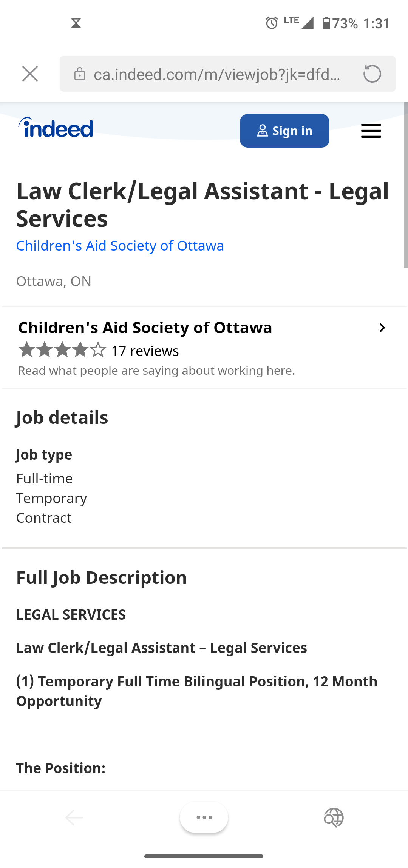Click the page scrollbar on right edge
This screenshot has height=868, width=408.
pyautogui.click(x=405, y=185)
